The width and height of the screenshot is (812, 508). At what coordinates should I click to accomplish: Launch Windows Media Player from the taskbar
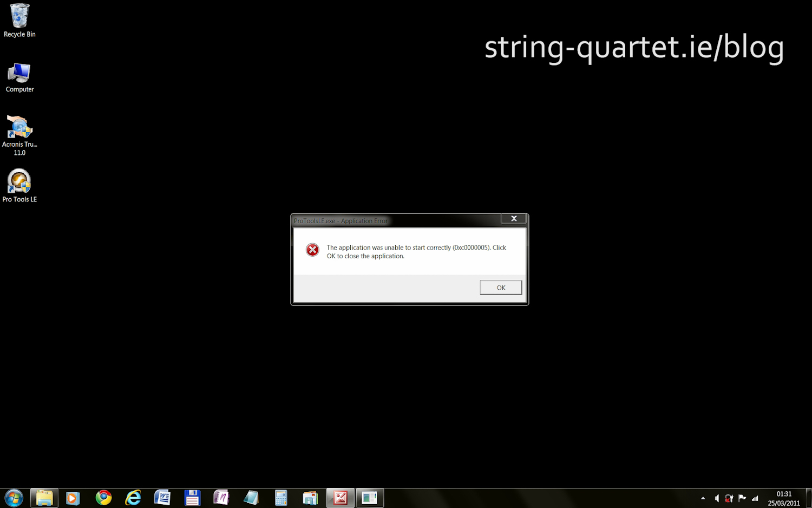73,498
